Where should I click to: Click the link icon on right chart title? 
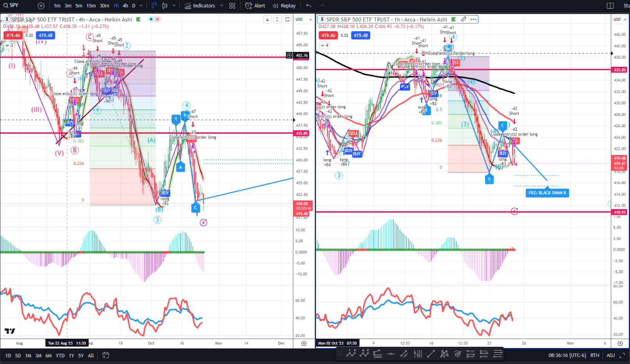[x=464, y=19]
